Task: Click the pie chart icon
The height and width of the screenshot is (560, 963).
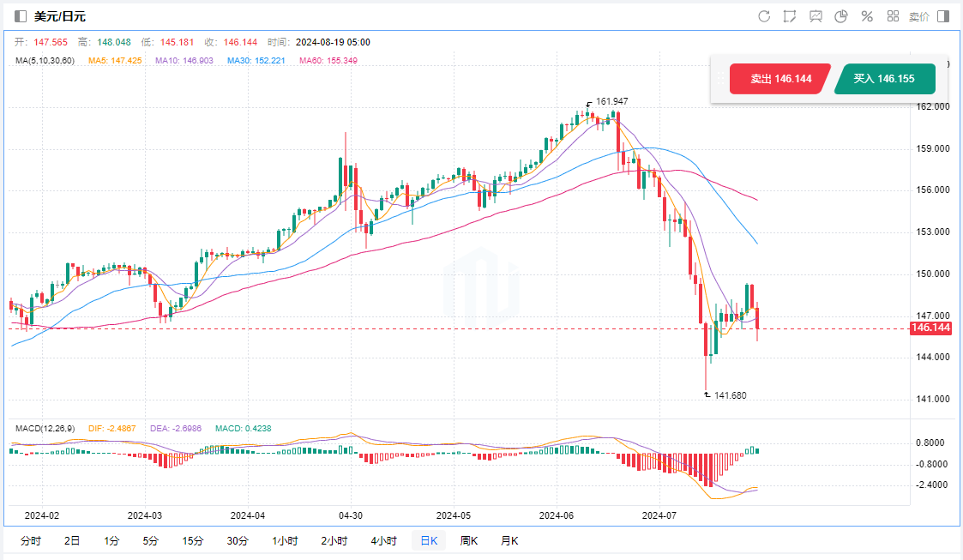Action: [841, 16]
